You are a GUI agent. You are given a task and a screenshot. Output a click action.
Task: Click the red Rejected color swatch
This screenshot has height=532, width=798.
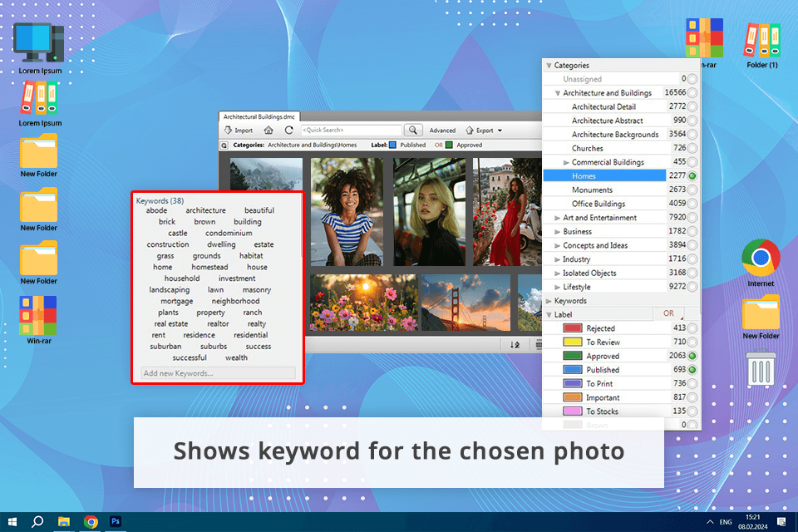coord(573,328)
